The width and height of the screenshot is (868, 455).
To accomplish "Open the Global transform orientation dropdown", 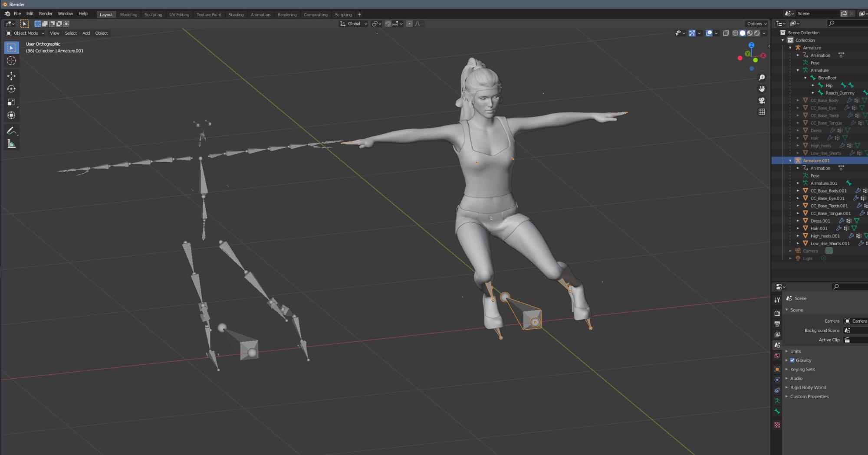I will tap(354, 24).
